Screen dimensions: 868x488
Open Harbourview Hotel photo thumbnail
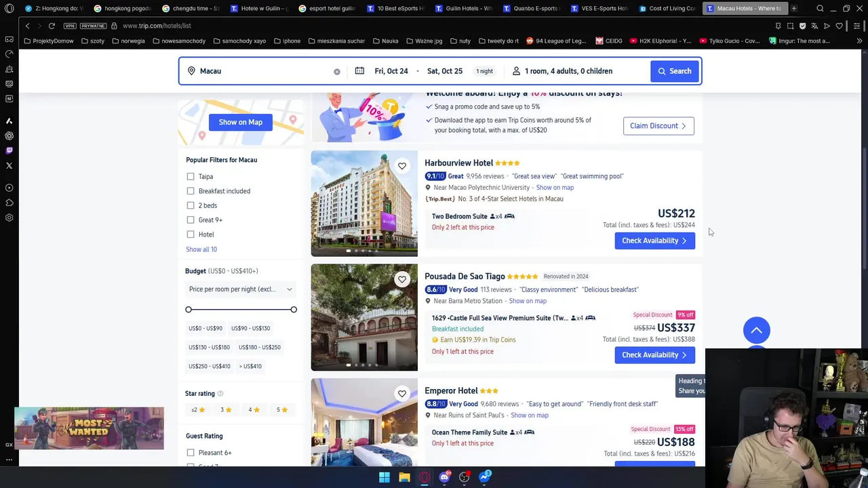tap(364, 203)
